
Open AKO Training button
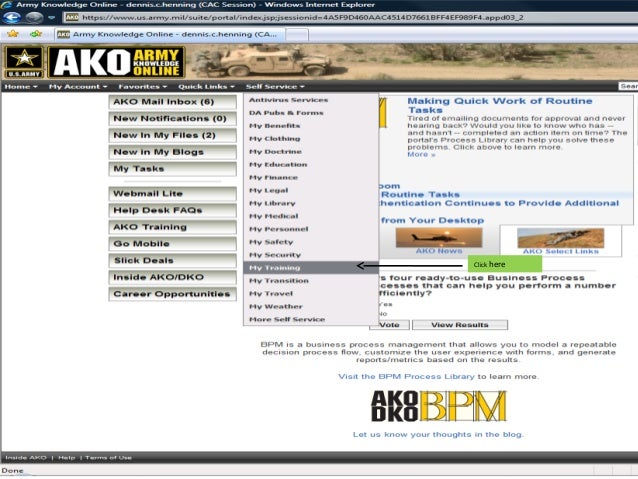[173, 227]
